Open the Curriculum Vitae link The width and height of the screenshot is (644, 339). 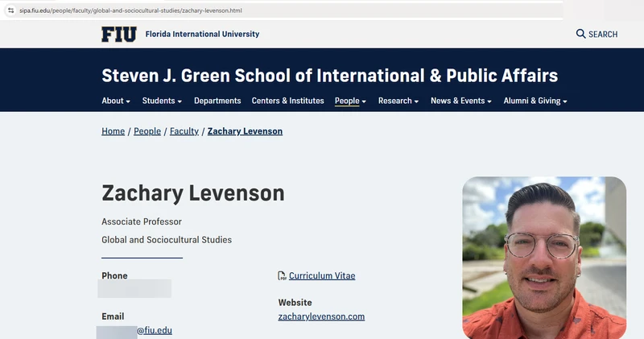[322, 275]
